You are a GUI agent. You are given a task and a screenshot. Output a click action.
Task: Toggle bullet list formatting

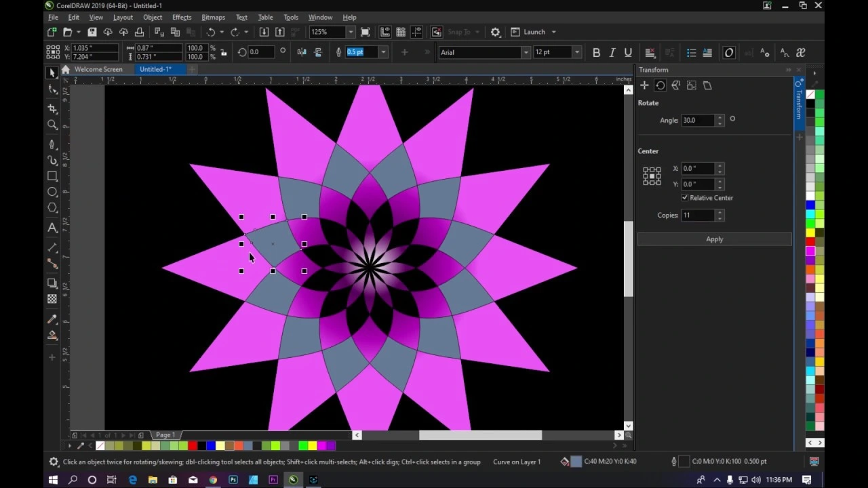(691, 52)
